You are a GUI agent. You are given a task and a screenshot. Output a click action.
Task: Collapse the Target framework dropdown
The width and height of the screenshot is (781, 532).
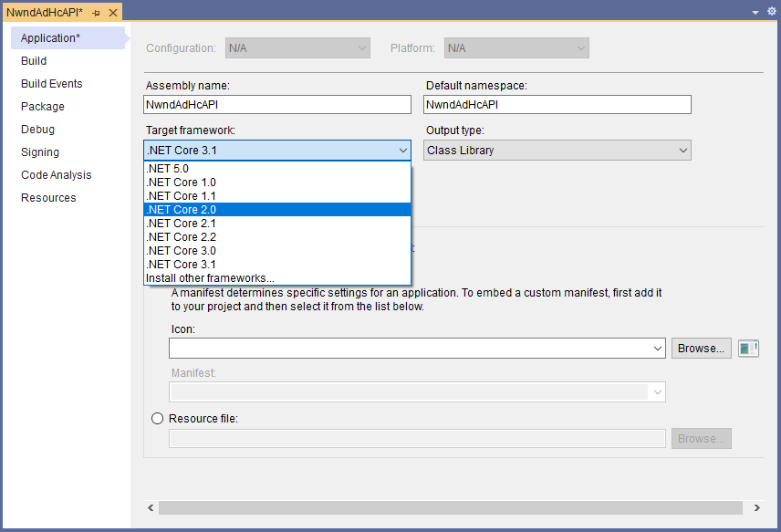pyautogui.click(x=403, y=151)
